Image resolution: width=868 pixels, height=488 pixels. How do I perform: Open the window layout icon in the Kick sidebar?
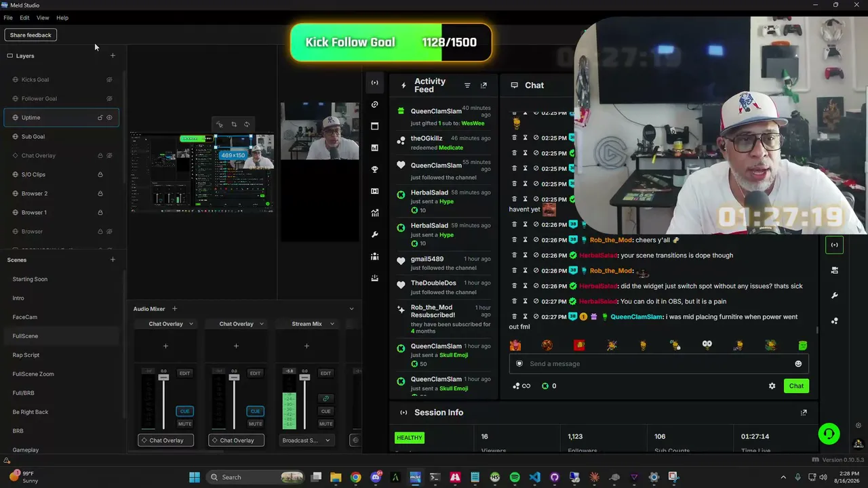[x=375, y=126]
